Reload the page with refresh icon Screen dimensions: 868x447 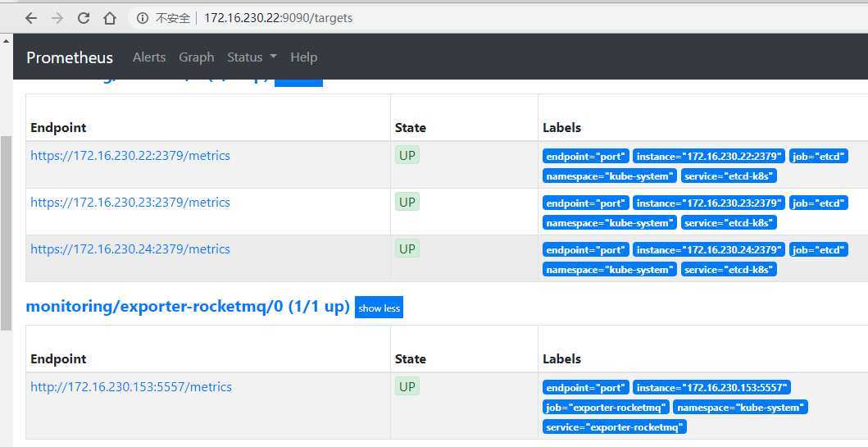[84, 18]
